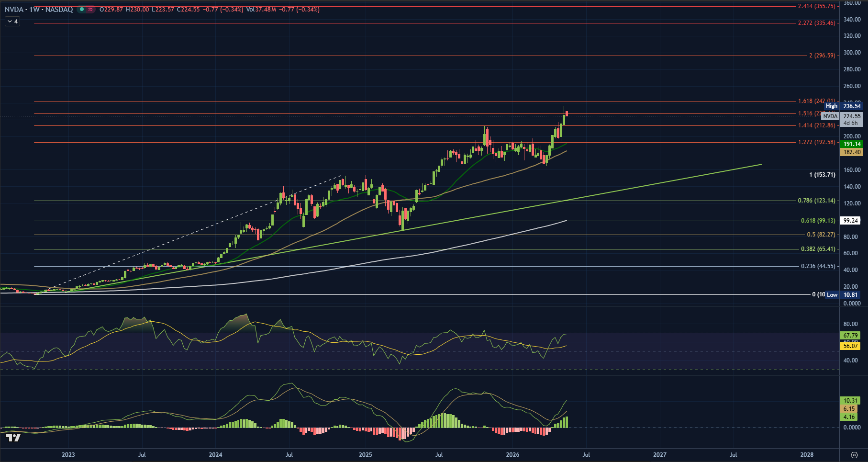Click the RSI average label 56.07
This screenshot has height=462, width=868.
click(x=850, y=346)
